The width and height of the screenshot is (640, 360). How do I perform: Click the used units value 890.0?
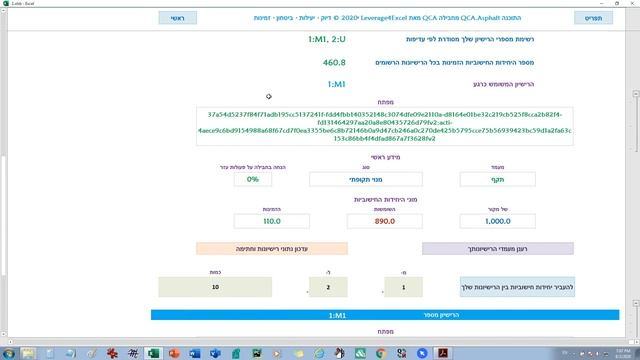tap(384, 221)
